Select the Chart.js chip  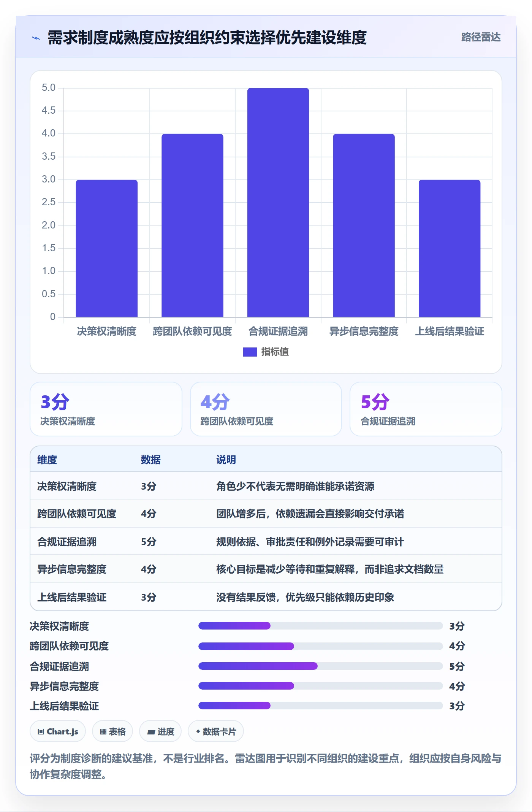[x=58, y=731]
